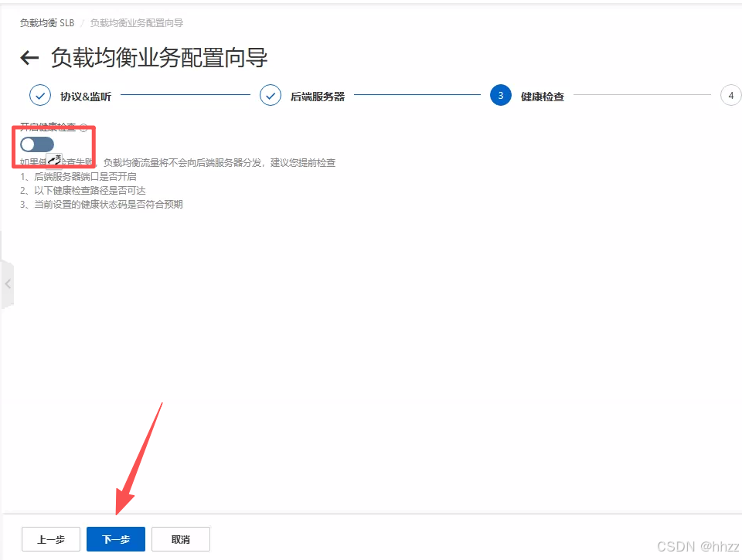Screen dimensions: 742x560
Task: Click the 上一步 button to go back
Action: coord(50,539)
